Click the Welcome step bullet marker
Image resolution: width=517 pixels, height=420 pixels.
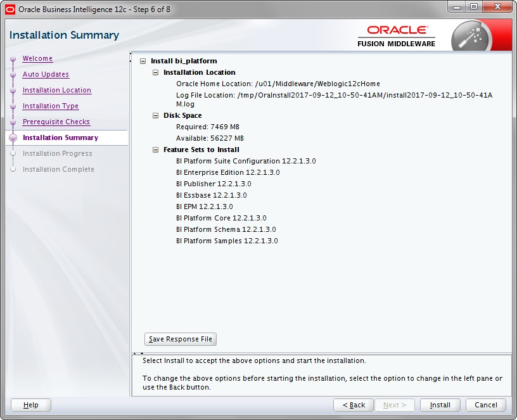tap(13, 59)
